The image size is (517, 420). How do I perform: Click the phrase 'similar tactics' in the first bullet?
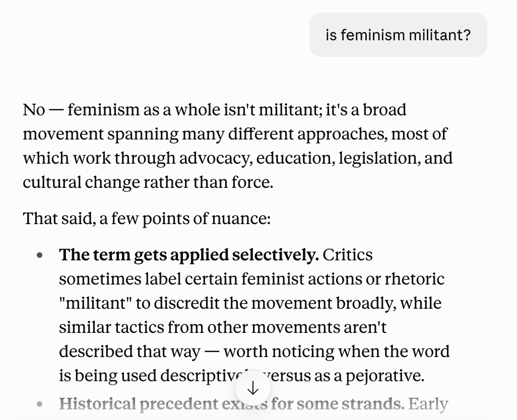click(x=111, y=327)
